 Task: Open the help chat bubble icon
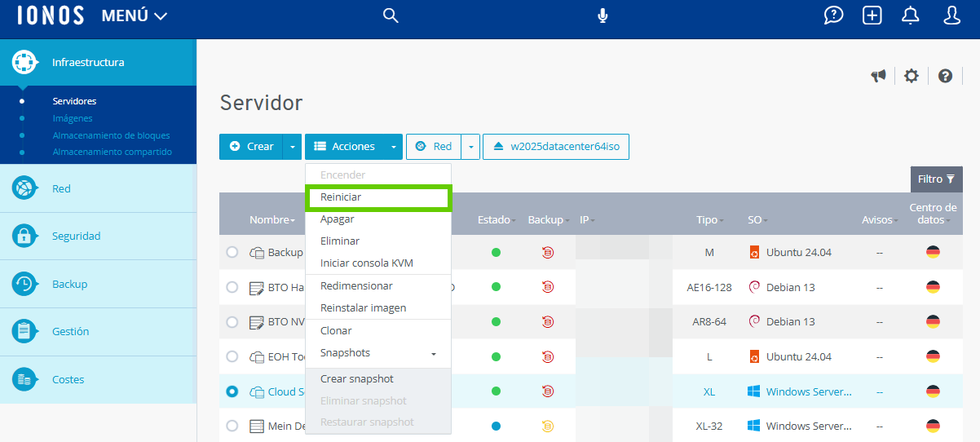click(833, 15)
